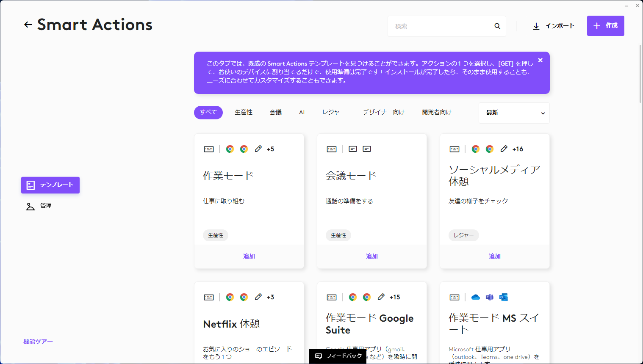Open the 管理 section in sidebar
The height and width of the screenshot is (364, 643).
[45, 206]
